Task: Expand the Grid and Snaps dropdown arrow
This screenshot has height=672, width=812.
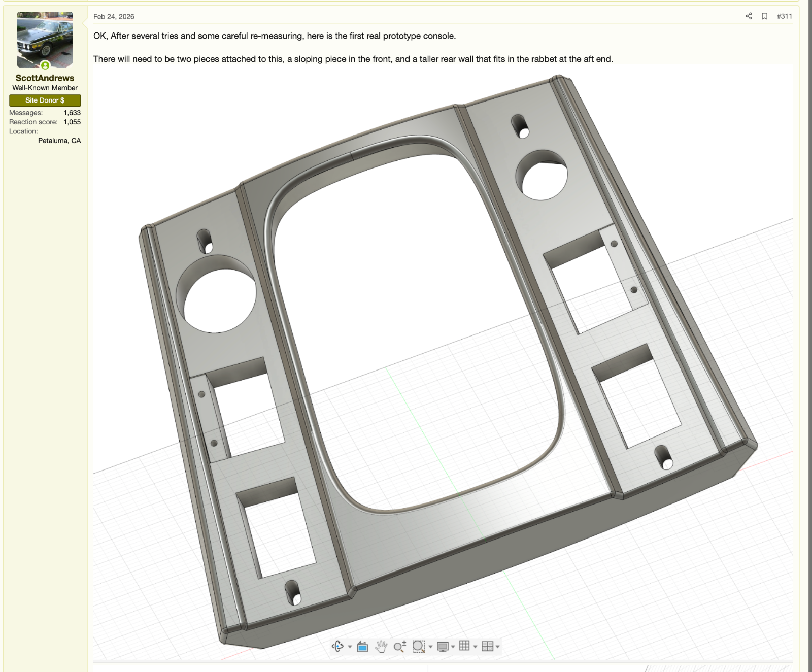Action: (475, 647)
